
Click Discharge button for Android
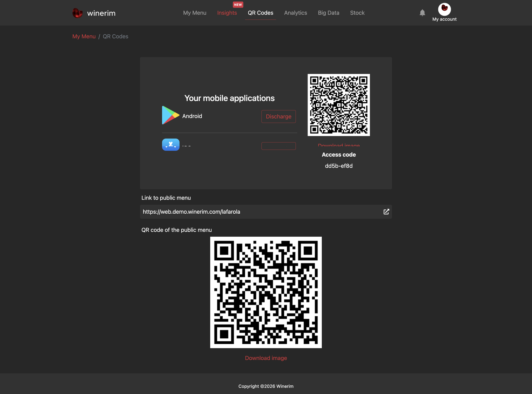278,117
